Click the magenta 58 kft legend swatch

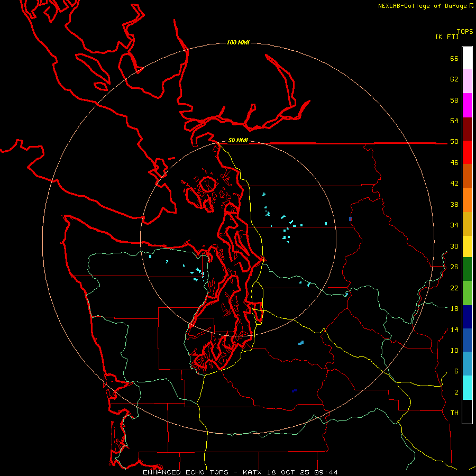(x=467, y=105)
